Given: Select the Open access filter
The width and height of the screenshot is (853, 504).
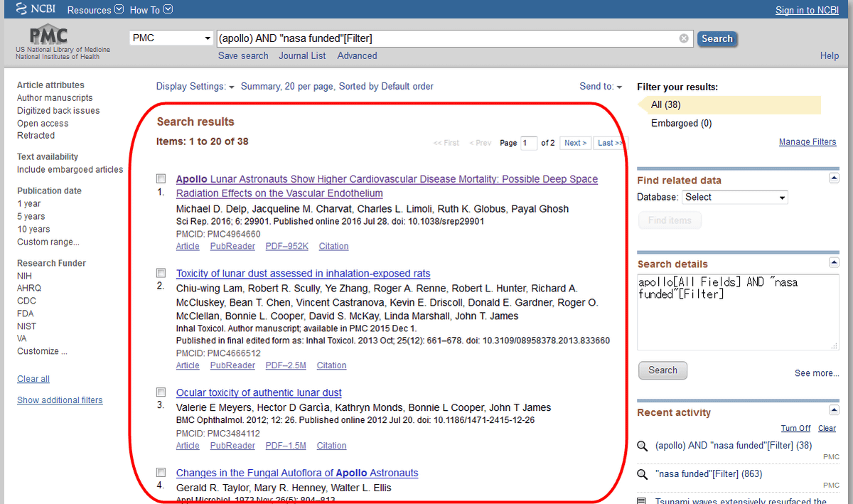Looking at the screenshot, I should [x=43, y=124].
